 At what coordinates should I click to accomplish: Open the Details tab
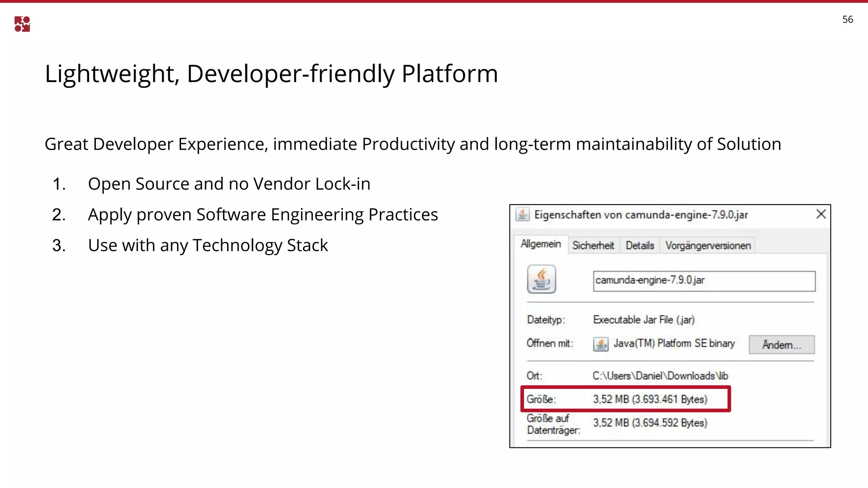640,245
